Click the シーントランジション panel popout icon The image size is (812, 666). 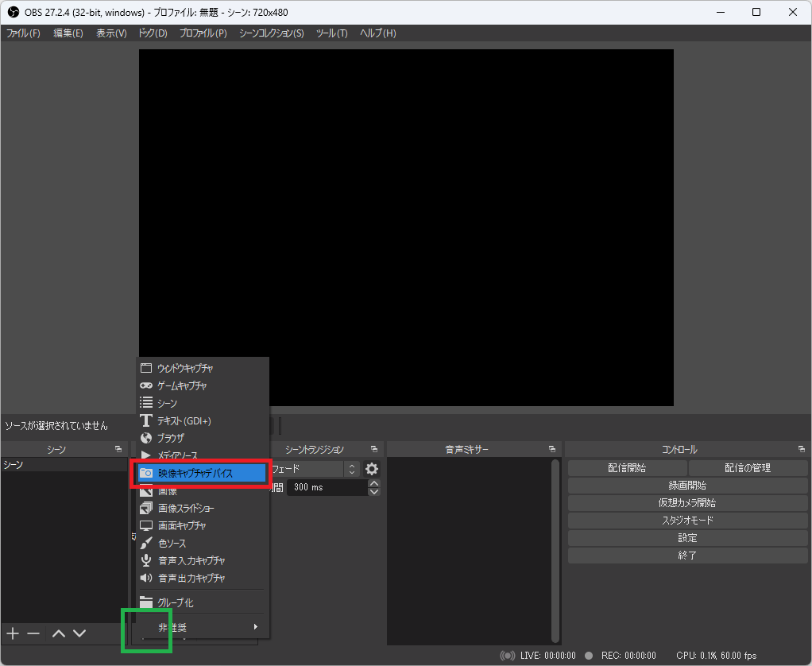(x=374, y=448)
